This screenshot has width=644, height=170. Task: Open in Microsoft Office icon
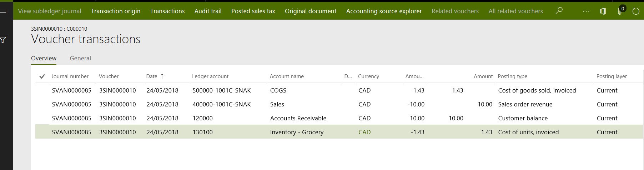[603, 11]
